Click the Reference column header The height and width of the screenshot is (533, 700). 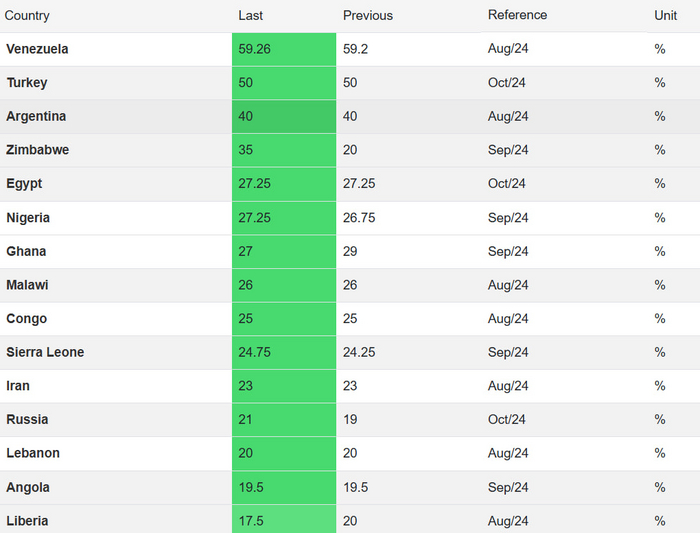coord(517,15)
